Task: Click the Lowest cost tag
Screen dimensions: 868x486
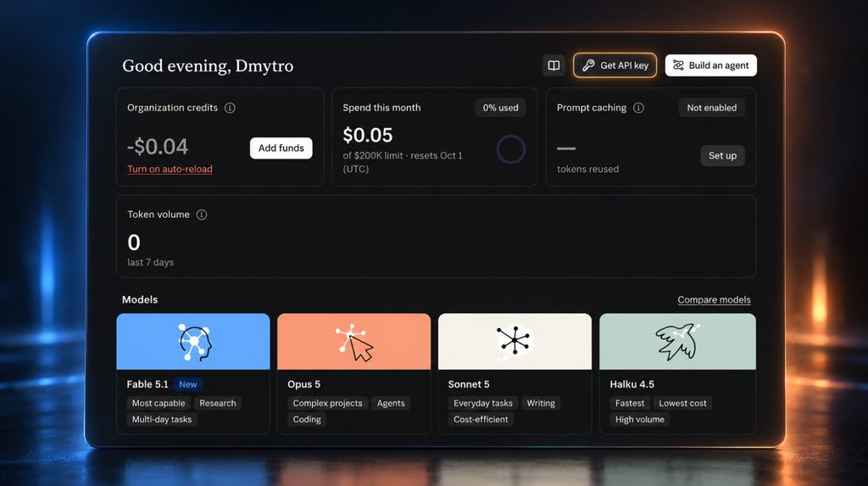Action: click(x=682, y=403)
